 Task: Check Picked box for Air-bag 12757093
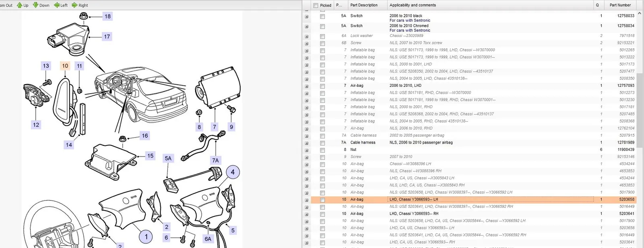322,86
